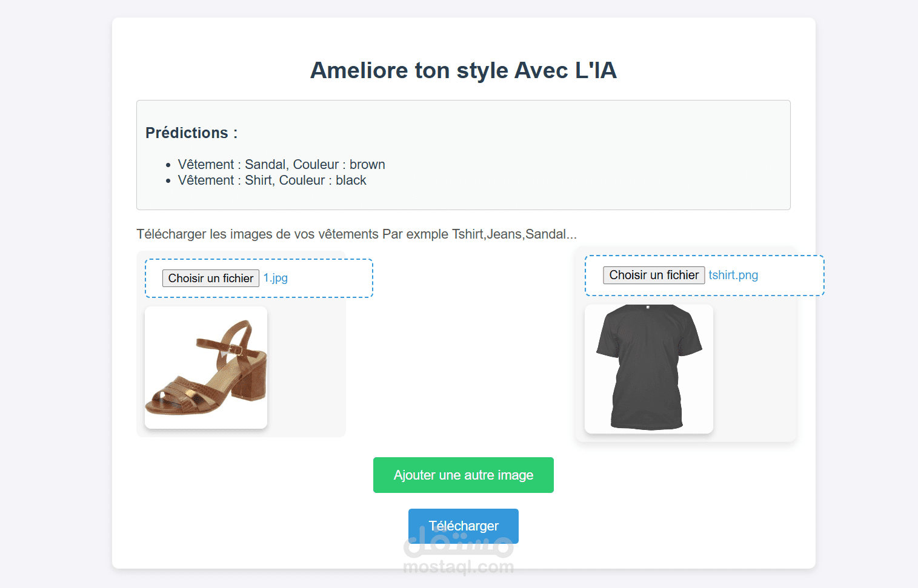Click the mostaql.com watermark text
Viewport: 918px width, 588px height.
(458, 567)
